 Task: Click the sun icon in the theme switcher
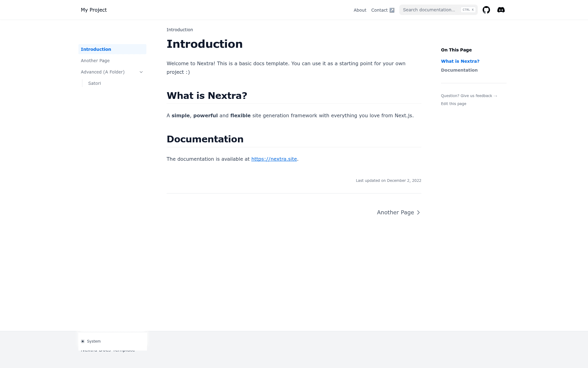point(83,341)
